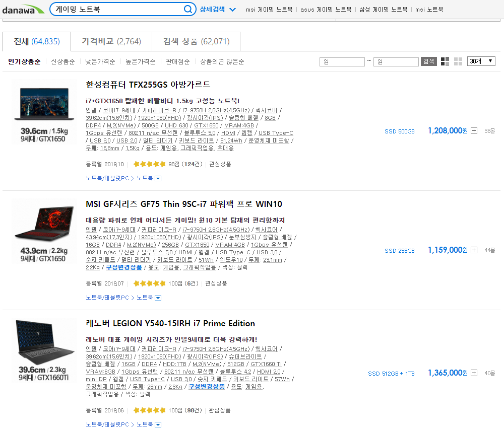Open category dropdown under 한성컴퓨터 TFX255GS
Viewport: 504px width, 433px height.
click(x=158, y=179)
